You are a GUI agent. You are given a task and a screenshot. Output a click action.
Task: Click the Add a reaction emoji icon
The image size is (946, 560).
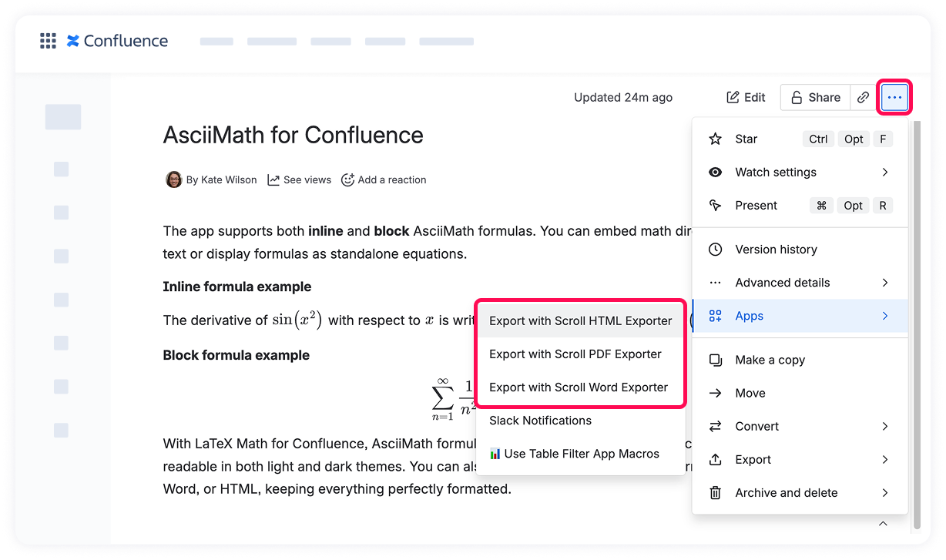(x=347, y=179)
